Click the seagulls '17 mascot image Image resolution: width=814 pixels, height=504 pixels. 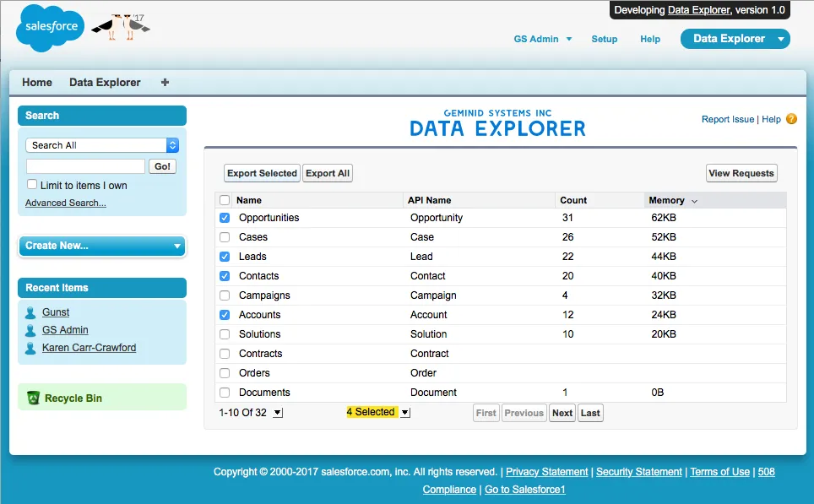pos(121,27)
